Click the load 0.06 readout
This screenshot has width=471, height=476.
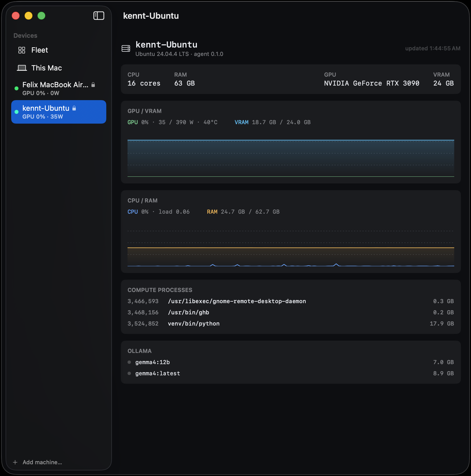(174, 212)
